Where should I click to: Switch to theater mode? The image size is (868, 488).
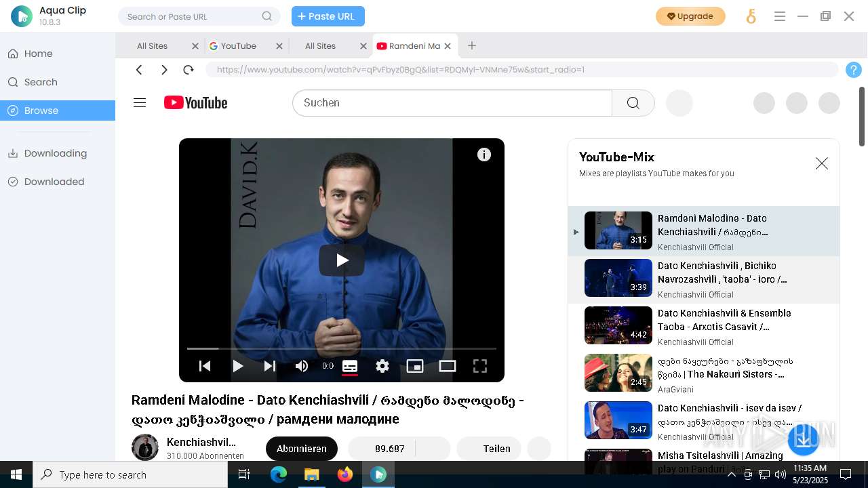click(x=448, y=366)
